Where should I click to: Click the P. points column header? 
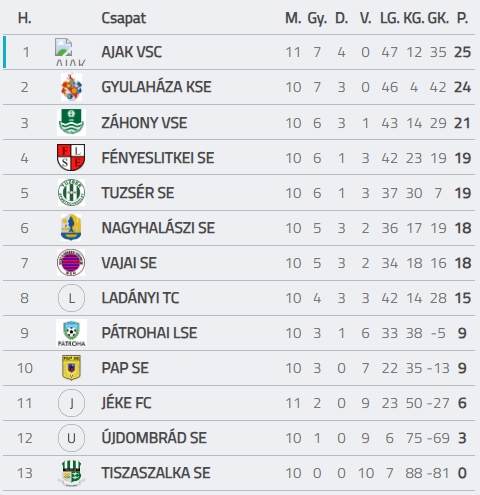pyautogui.click(x=462, y=18)
